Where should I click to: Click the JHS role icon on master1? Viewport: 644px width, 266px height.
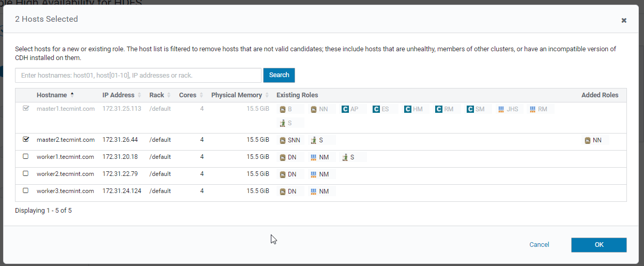[501, 109]
